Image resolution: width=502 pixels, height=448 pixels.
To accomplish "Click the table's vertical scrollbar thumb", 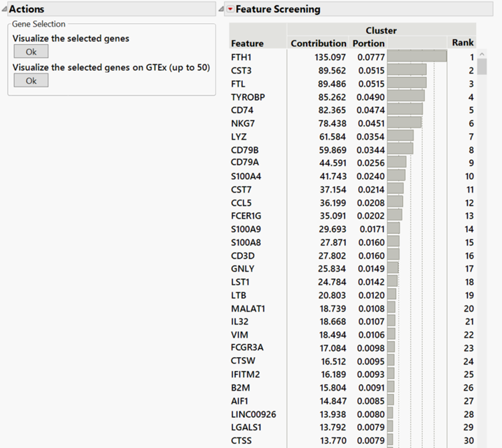I will pyautogui.click(x=482, y=66).
